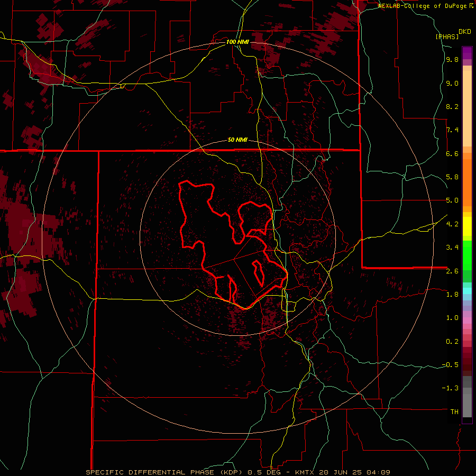Click the -0.5 scale value
Viewport: 476px width, 476px height.
450,365
